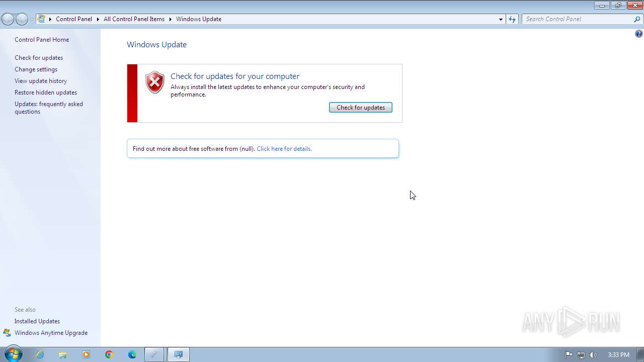
Task: Open address bar history dropdown
Action: [x=501, y=19]
